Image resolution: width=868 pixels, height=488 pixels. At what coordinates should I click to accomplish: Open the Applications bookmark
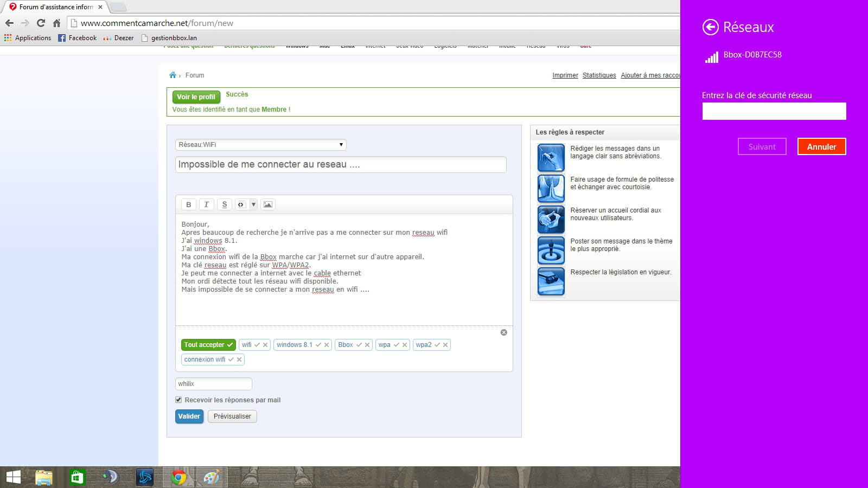pyautogui.click(x=27, y=38)
